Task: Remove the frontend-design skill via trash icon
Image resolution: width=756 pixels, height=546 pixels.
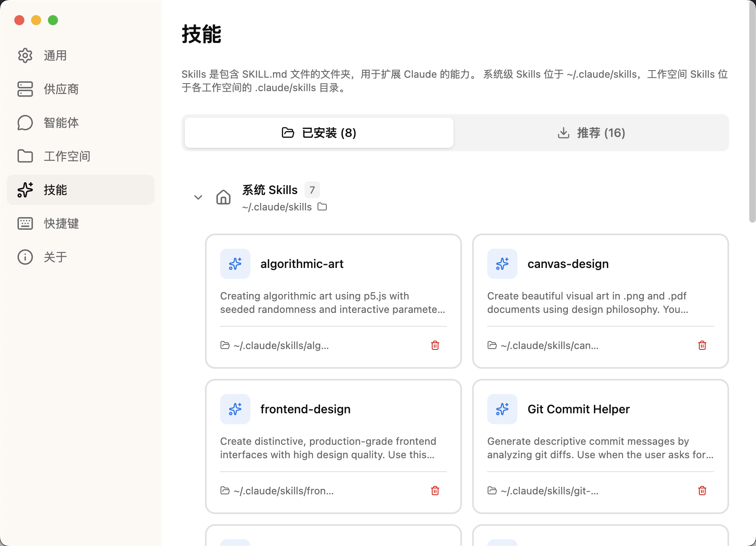Action: click(435, 491)
